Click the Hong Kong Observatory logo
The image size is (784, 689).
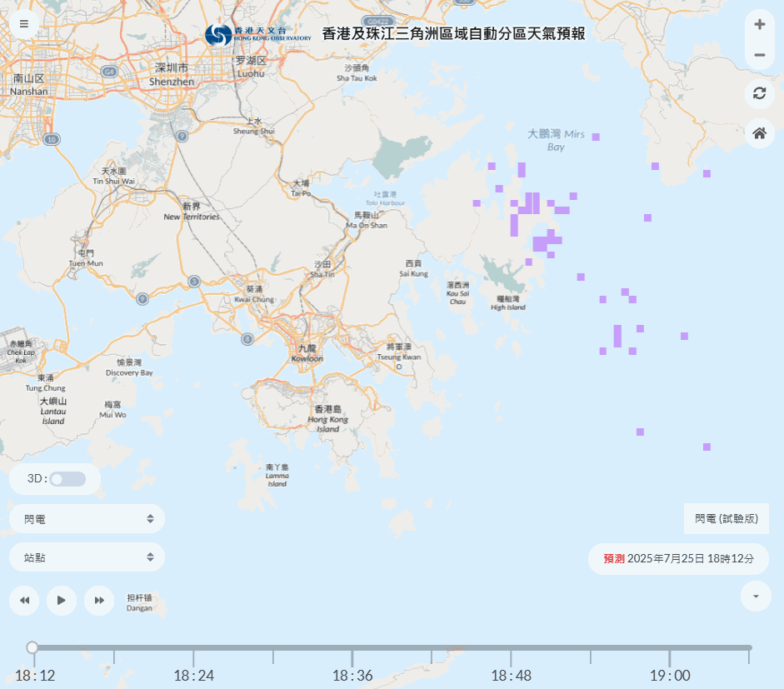258,35
